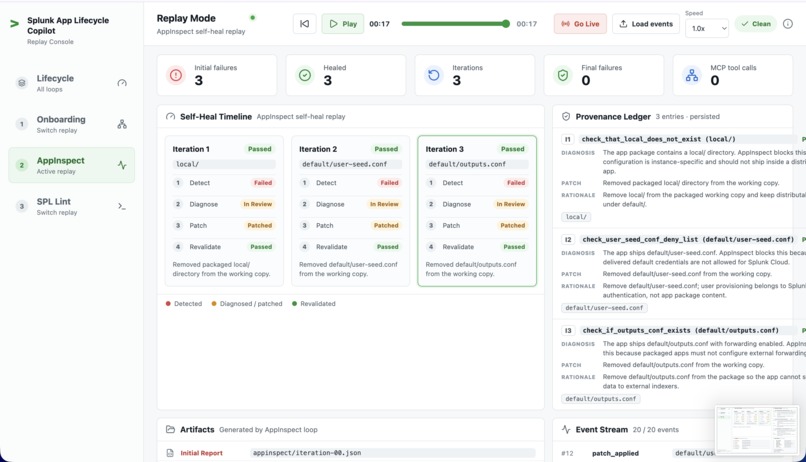Click the Event Stream pulse icon
Image resolution: width=806 pixels, height=462 pixels.
[x=566, y=429]
